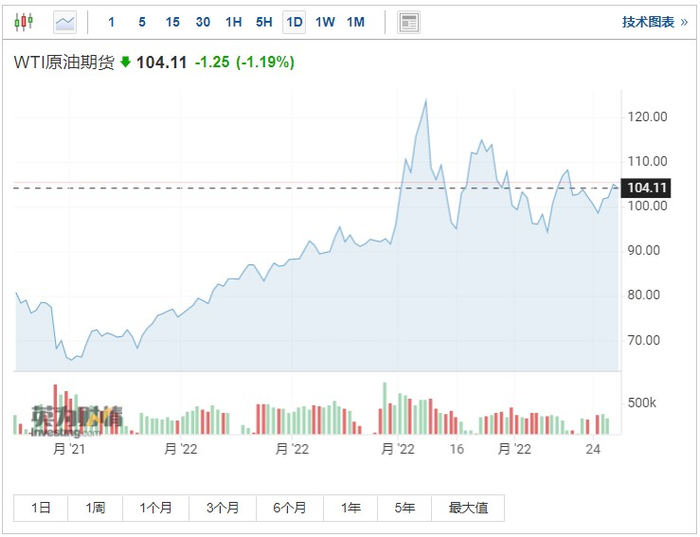Click the 104.11 current price label on axis
Viewport: 700px width, 537px height.
(645, 188)
